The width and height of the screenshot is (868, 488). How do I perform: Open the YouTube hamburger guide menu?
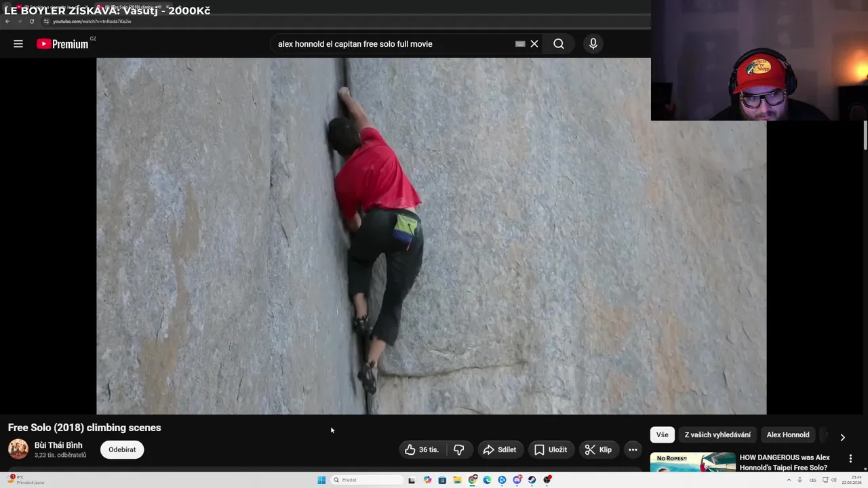(18, 44)
